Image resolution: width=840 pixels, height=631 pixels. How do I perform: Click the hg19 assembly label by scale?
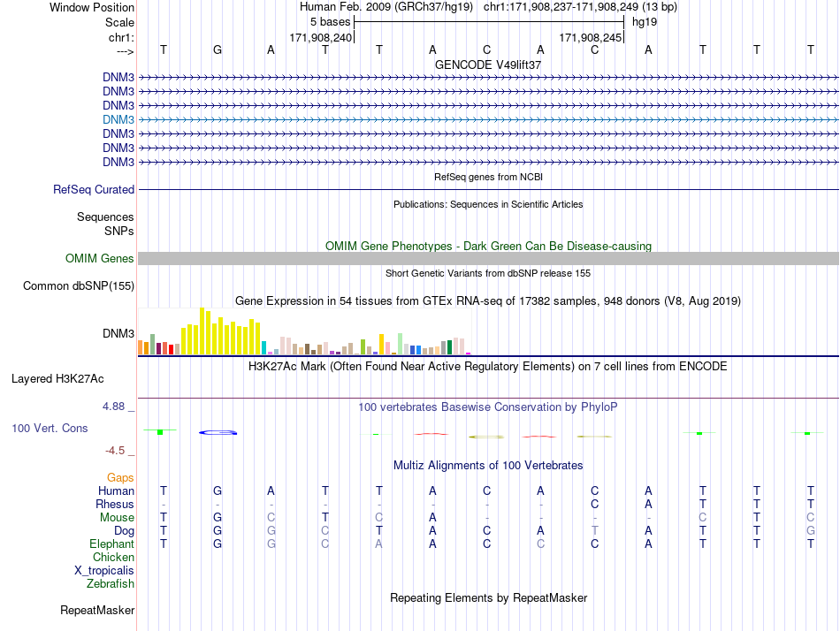645,22
